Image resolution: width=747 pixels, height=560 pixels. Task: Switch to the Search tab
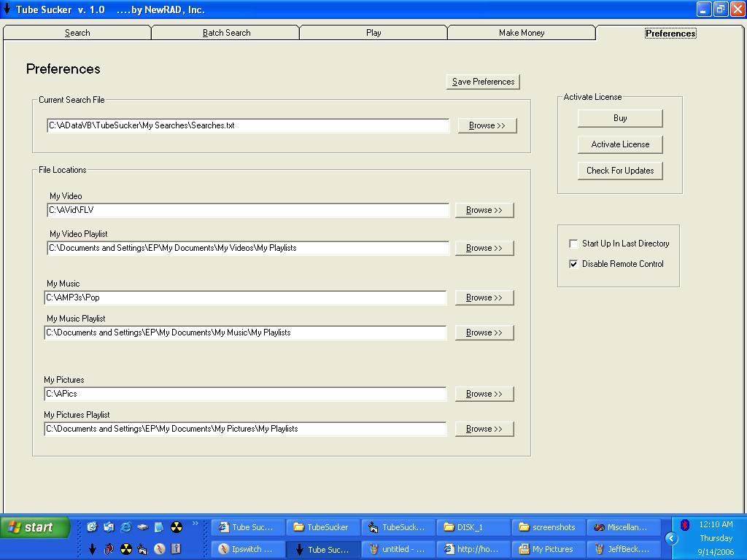pyautogui.click(x=77, y=33)
